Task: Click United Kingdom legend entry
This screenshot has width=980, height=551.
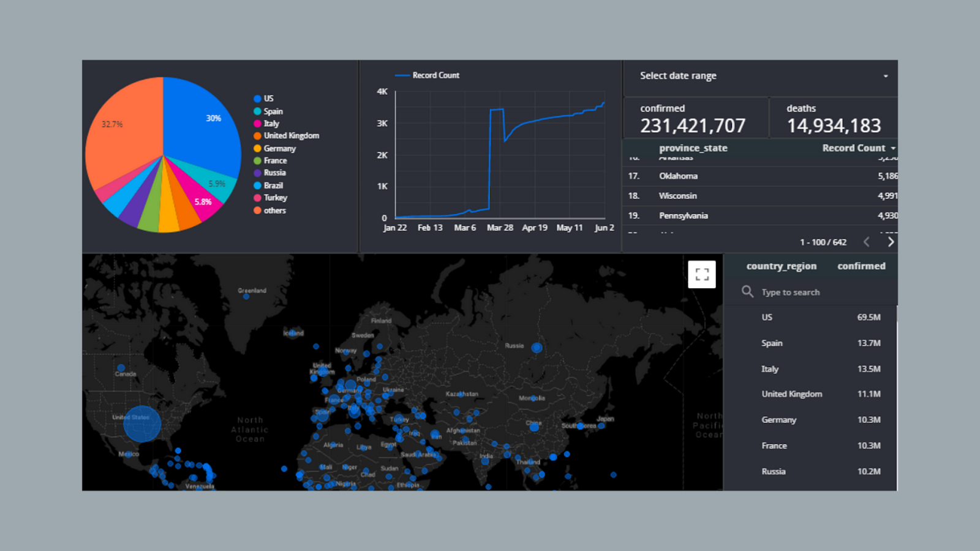Action: tap(286, 136)
